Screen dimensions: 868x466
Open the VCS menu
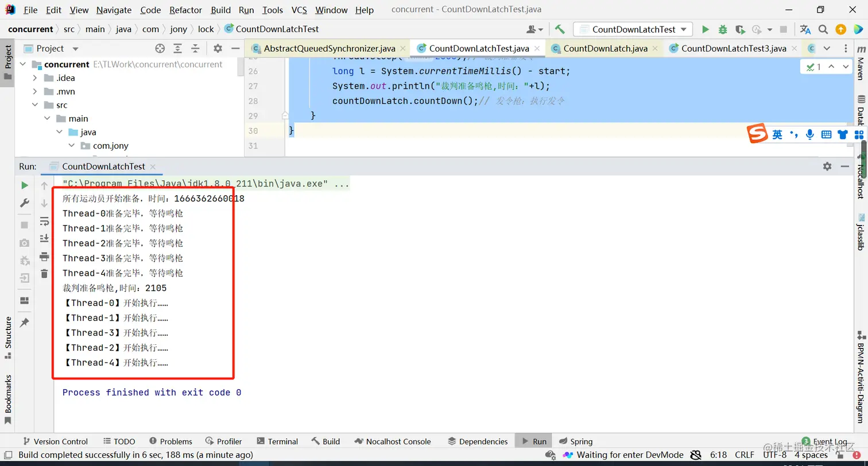tap(299, 10)
